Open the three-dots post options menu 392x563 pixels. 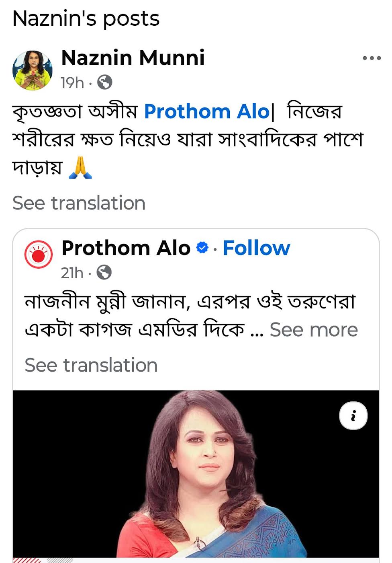[371, 58]
